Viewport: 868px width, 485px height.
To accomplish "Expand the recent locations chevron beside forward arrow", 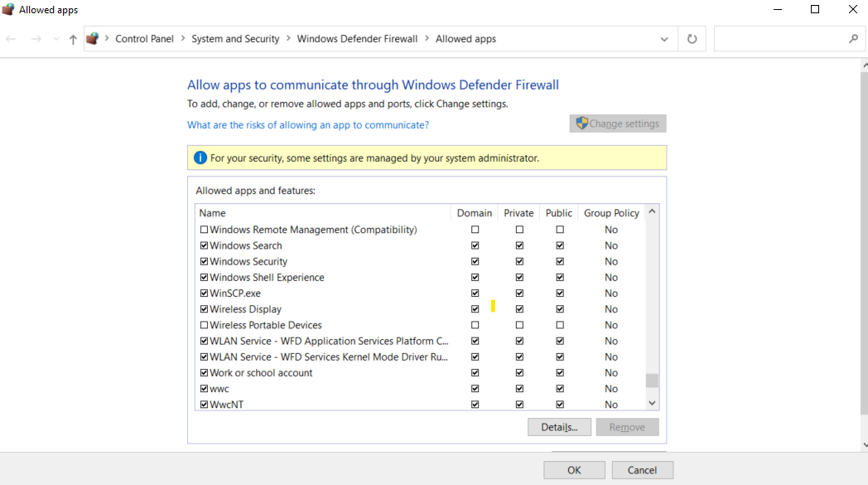I will coord(55,38).
